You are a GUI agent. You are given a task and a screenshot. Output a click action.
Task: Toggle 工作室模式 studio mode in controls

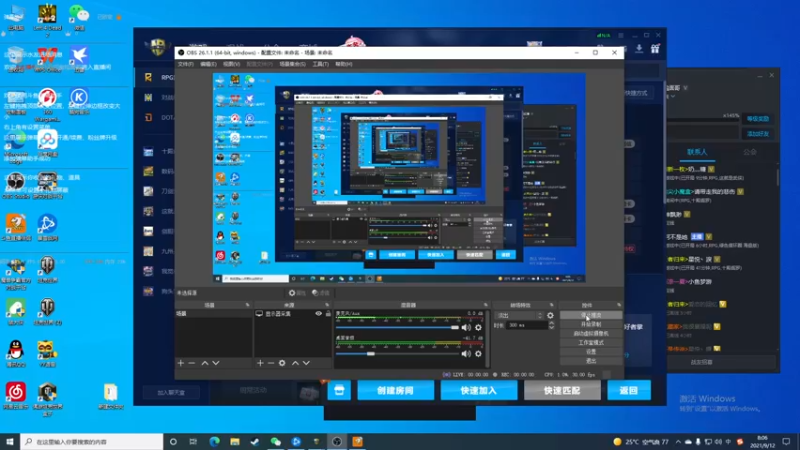click(x=591, y=343)
